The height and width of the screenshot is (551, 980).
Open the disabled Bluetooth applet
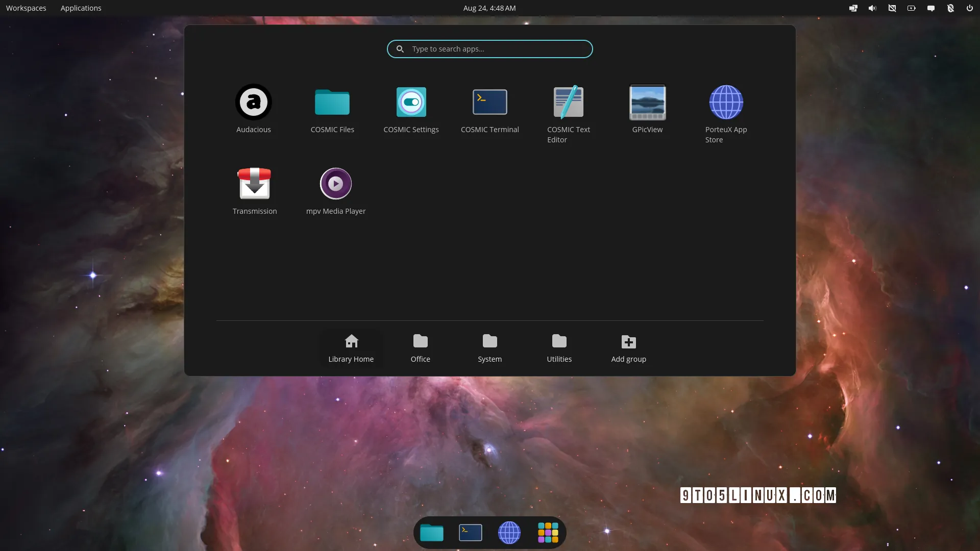pyautogui.click(x=950, y=8)
